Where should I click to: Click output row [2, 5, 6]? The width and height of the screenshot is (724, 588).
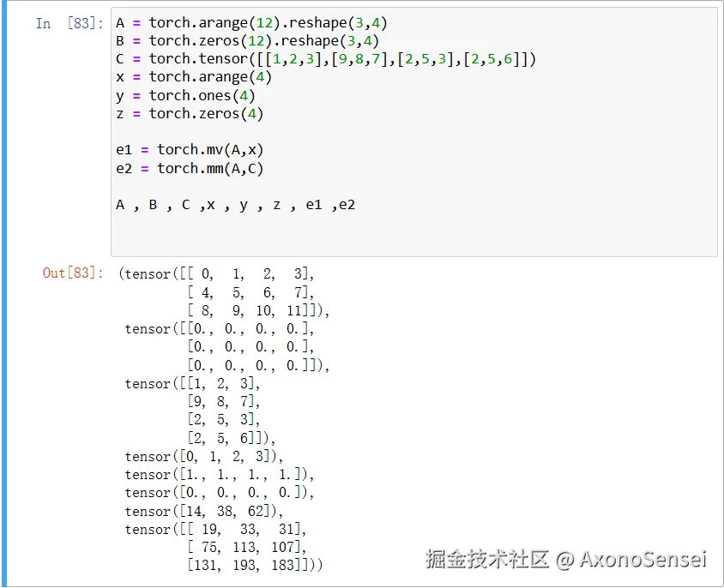(232, 438)
